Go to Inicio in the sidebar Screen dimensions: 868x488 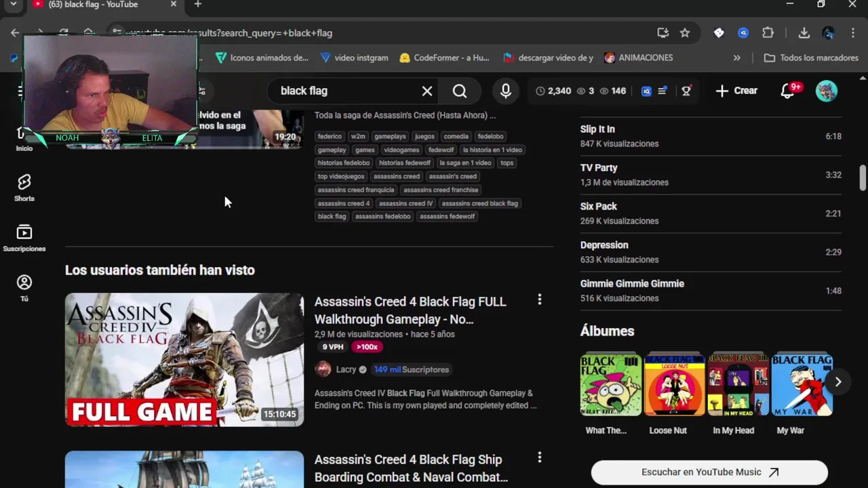coord(24,140)
